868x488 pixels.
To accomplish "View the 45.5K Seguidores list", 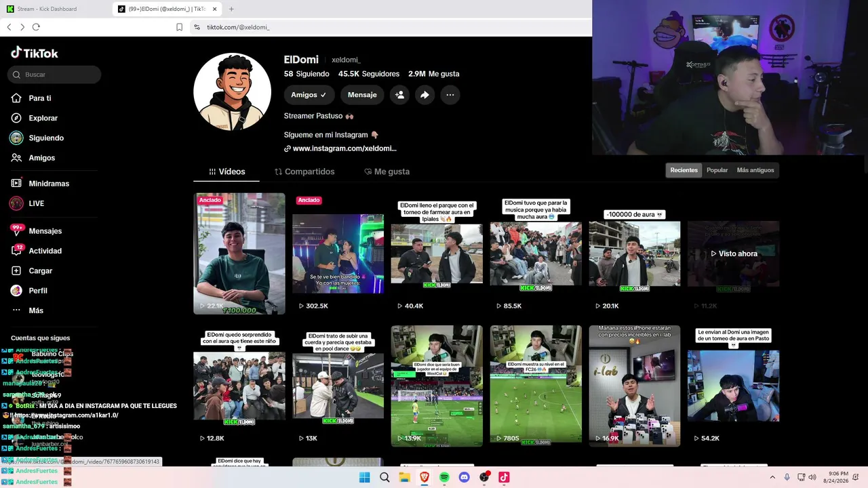I will pos(369,74).
